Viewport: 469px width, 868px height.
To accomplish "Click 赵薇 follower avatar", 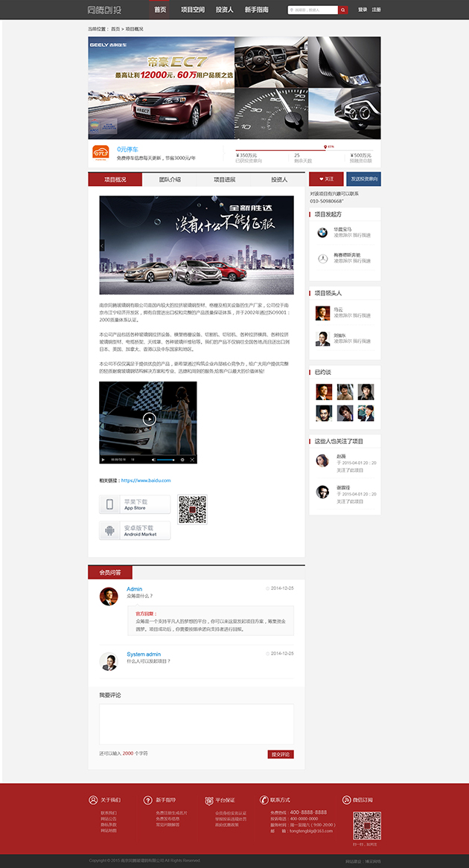I will tap(322, 460).
